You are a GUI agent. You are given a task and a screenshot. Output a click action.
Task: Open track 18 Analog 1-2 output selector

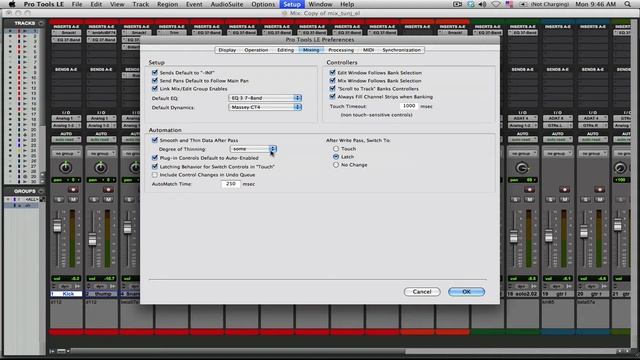522,125
